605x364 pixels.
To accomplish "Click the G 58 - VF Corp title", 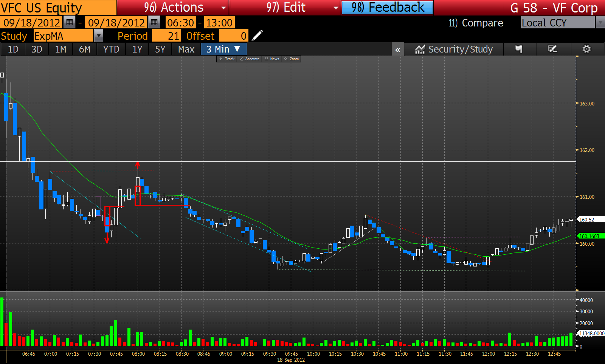I will pyautogui.click(x=554, y=8).
